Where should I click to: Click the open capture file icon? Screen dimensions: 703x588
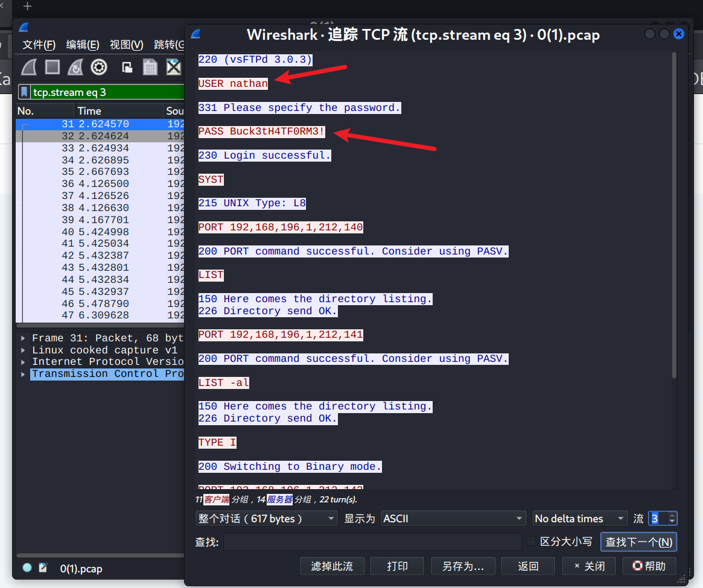click(127, 68)
